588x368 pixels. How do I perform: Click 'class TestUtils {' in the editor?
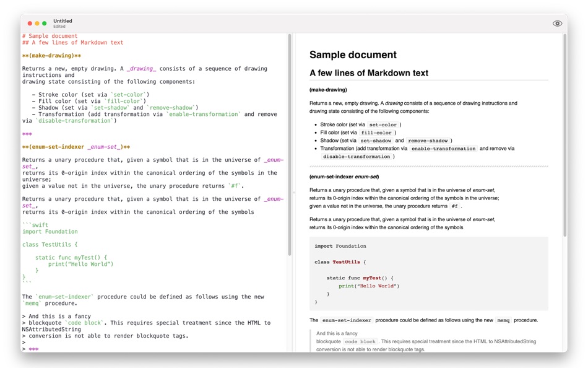point(50,245)
